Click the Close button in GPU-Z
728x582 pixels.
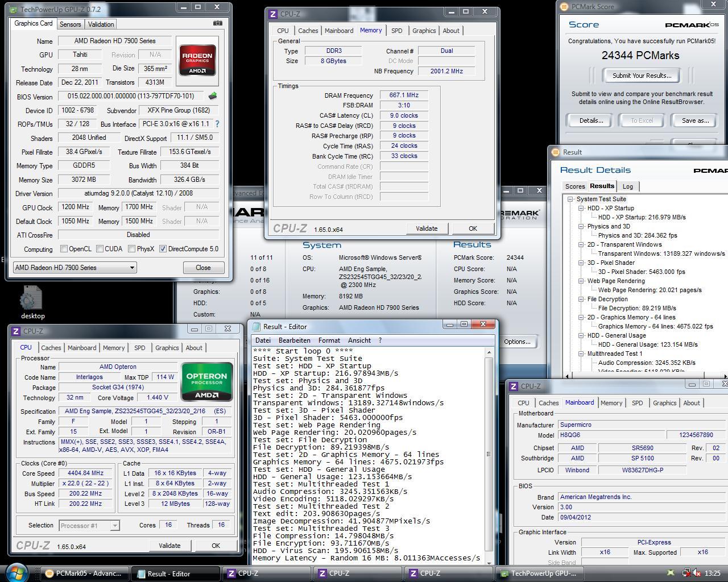203,268
